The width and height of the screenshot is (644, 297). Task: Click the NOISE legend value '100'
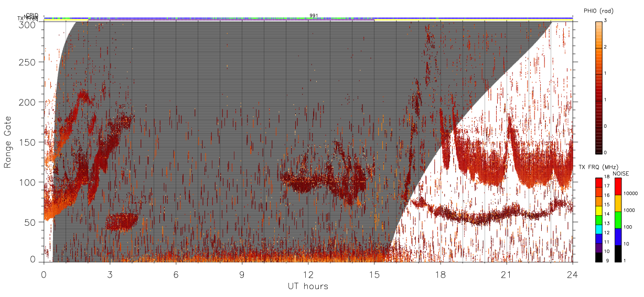point(628,228)
